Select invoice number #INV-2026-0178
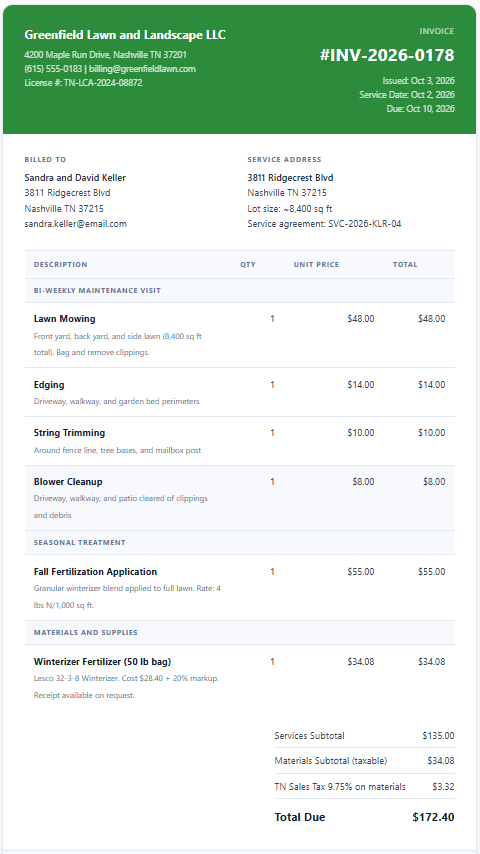The height and width of the screenshot is (854, 480). click(x=387, y=55)
